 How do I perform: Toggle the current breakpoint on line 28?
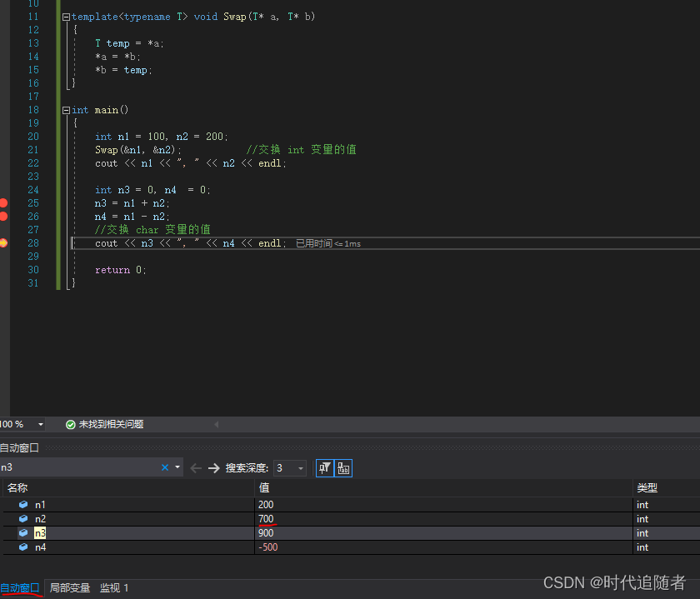pyautogui.click(x=3, y=242)
